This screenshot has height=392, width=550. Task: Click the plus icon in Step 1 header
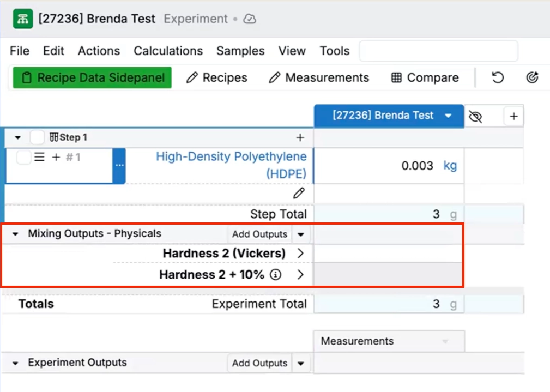pyautogui.click(x=300, y=138)
